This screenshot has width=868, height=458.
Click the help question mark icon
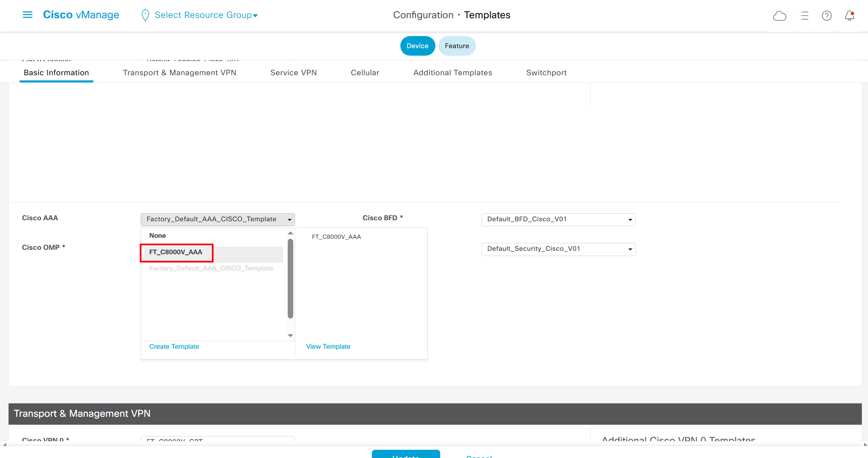pos(826,16)
